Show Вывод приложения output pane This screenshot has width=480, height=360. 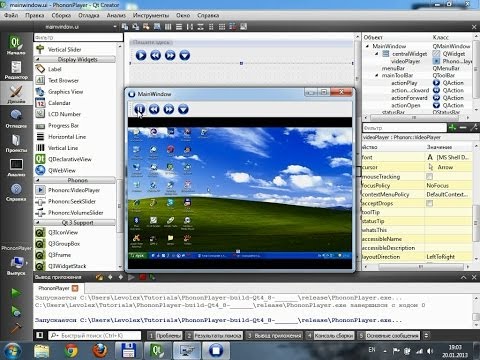tap(274, 335)
